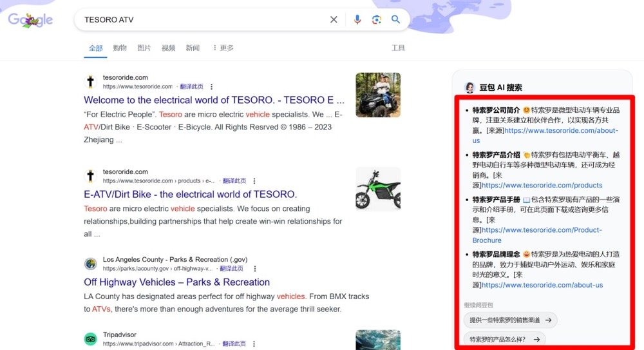Open three-dot menu of LA County result
Viewport: 644px width, 350px height.
pyautogui.click(x=255, y=269)
